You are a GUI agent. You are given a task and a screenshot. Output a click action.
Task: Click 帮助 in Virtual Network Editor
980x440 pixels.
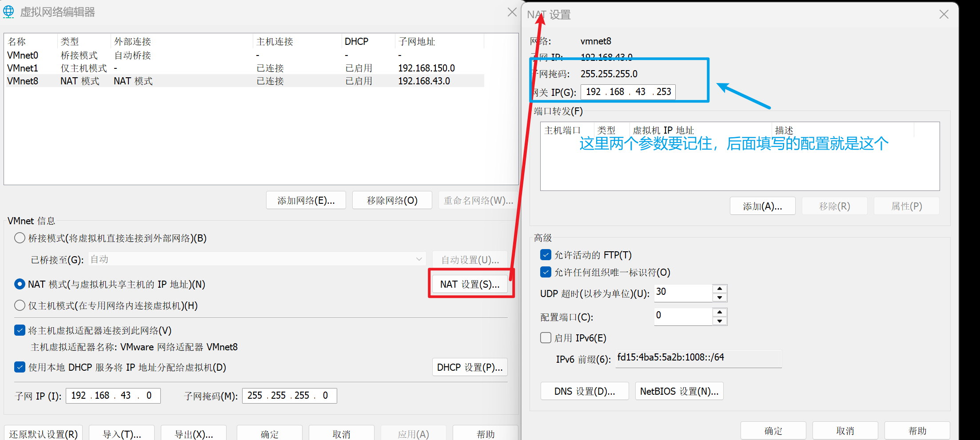486,434
